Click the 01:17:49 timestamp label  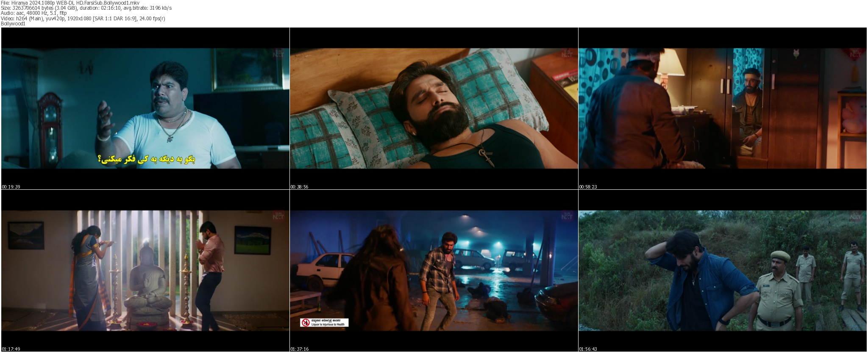click(11, 349)
